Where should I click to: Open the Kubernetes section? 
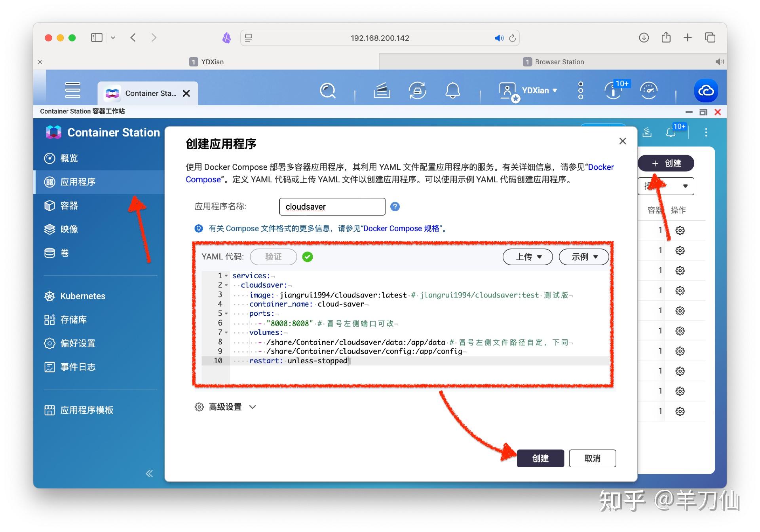click(82, 296)
